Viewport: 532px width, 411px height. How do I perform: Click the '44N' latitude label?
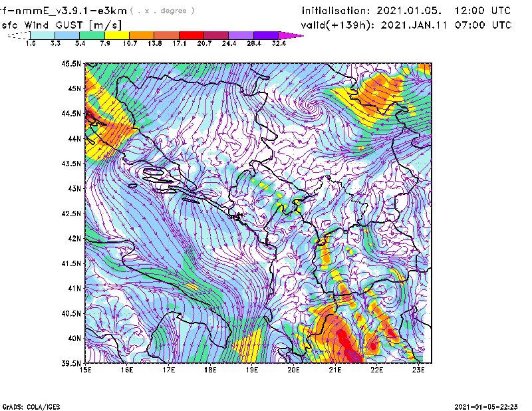click(74, 138)
